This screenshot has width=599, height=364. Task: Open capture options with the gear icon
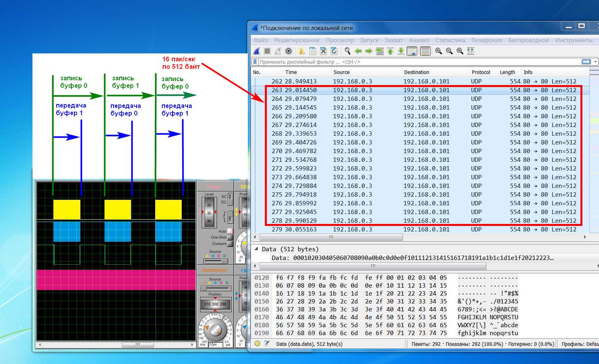289,51
